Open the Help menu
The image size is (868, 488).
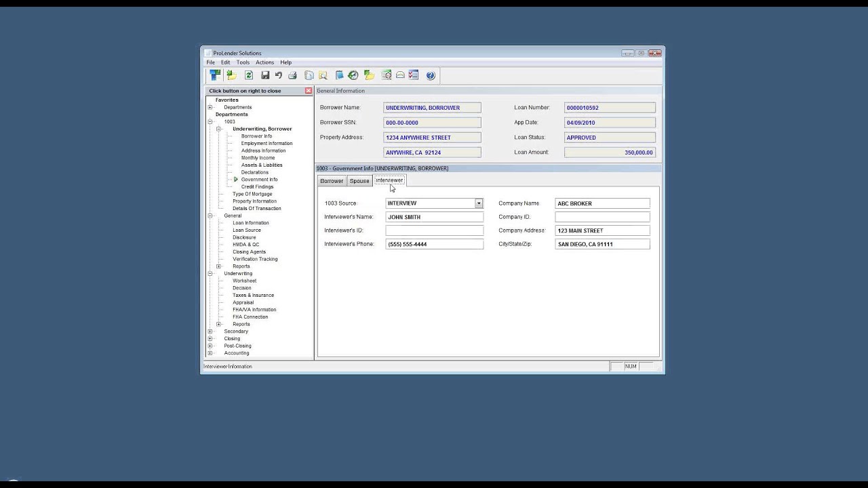[x=286, y=62]
